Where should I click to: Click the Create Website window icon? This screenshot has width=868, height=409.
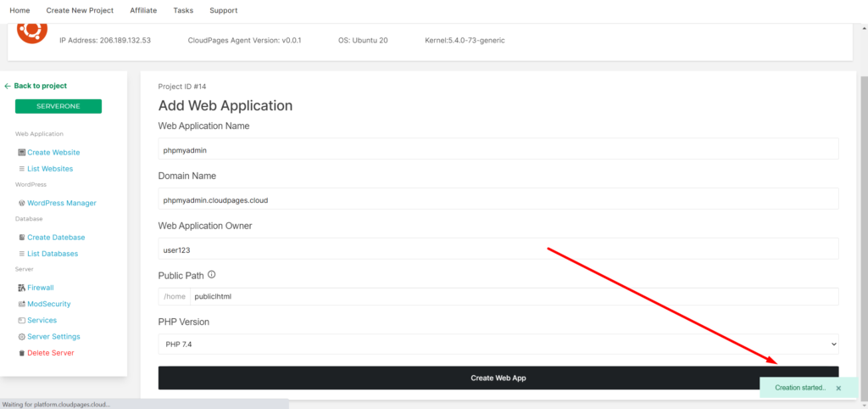[21, 153]
